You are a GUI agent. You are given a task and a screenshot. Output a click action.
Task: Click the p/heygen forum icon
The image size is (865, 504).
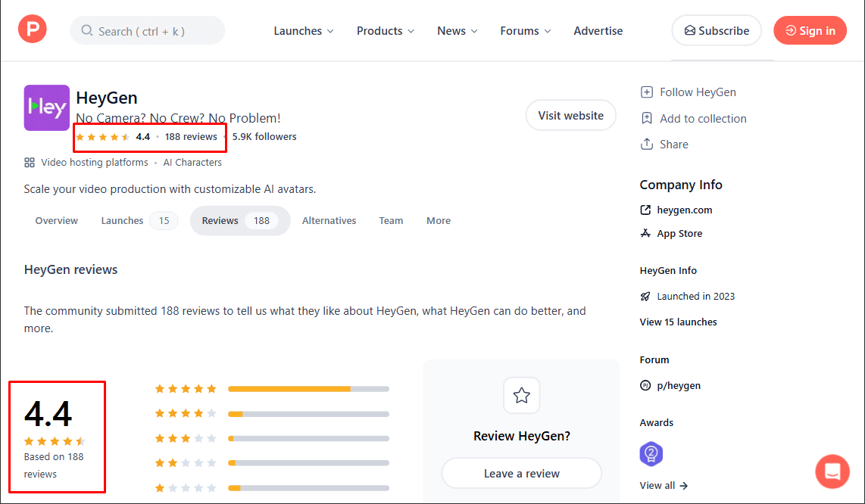[x=645, y=385]
